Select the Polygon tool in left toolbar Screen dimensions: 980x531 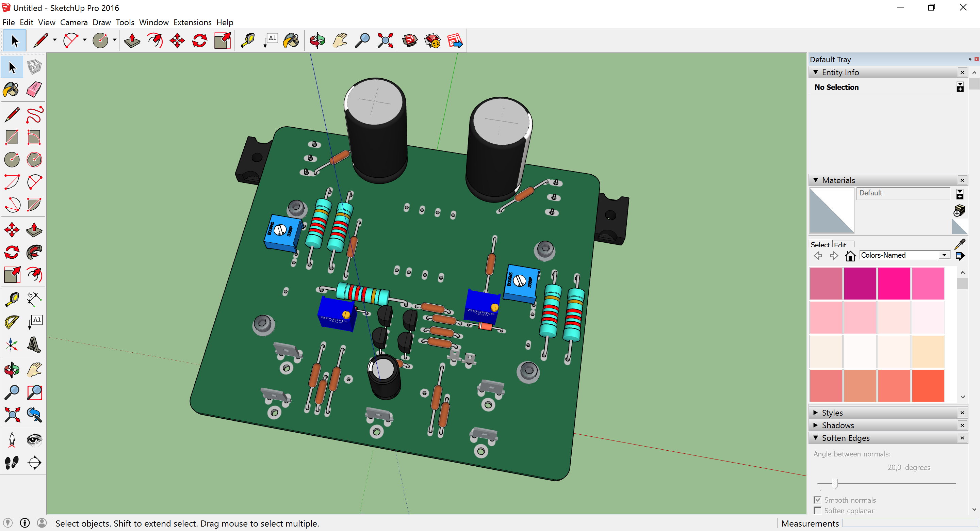[x=34, y=160]
